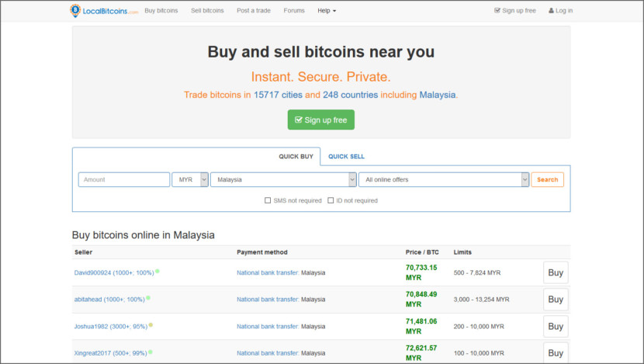644x364 pixels.
Task: Open the 248 countries link
Action: pyautogui.click(x=350, y=95)
